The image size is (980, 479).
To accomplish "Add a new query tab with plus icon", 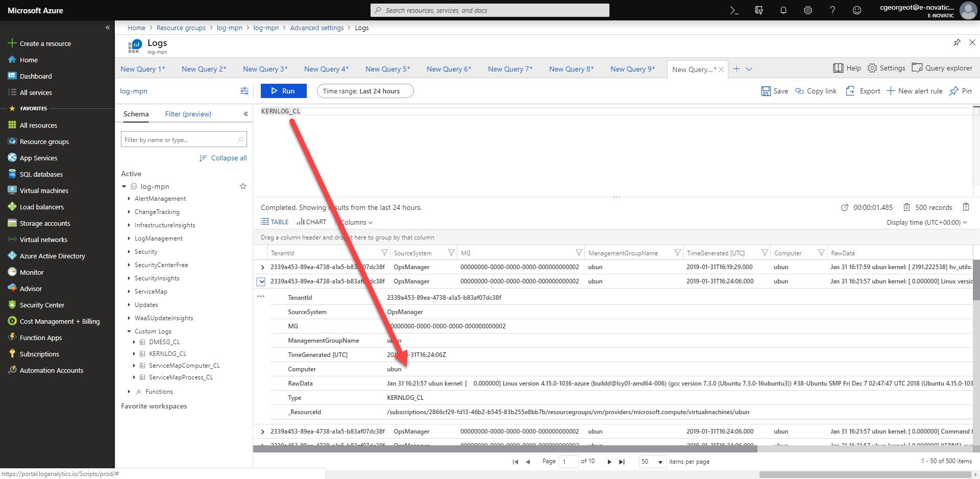I will [737, 69].
